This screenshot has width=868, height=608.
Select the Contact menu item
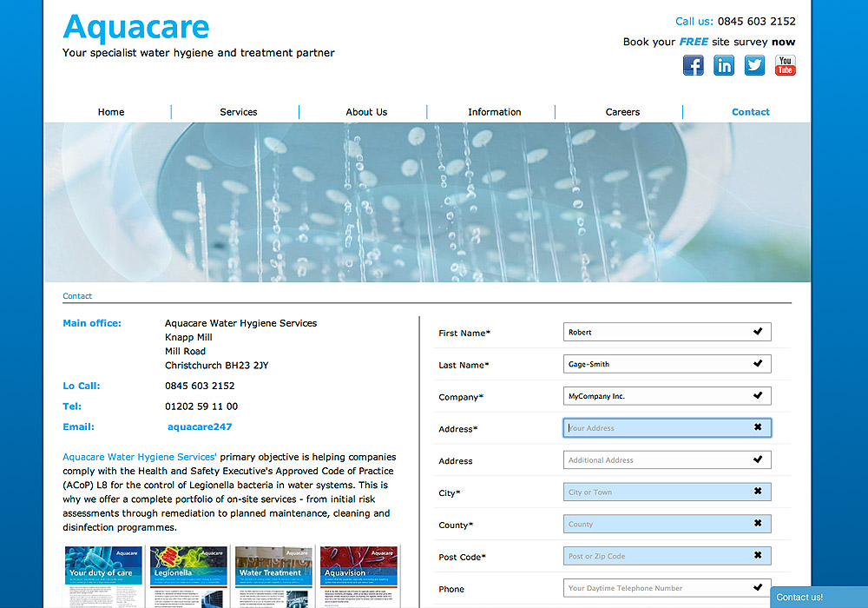751,112
